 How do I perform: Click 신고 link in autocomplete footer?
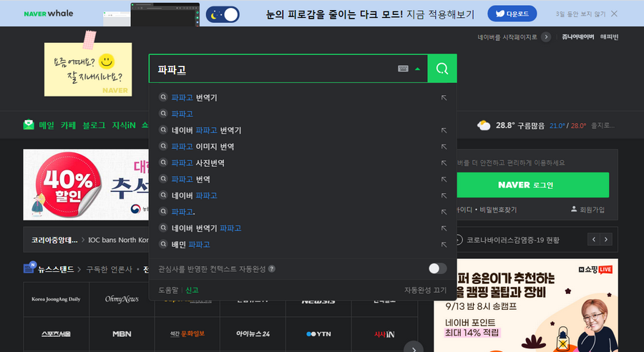(192, 290)
